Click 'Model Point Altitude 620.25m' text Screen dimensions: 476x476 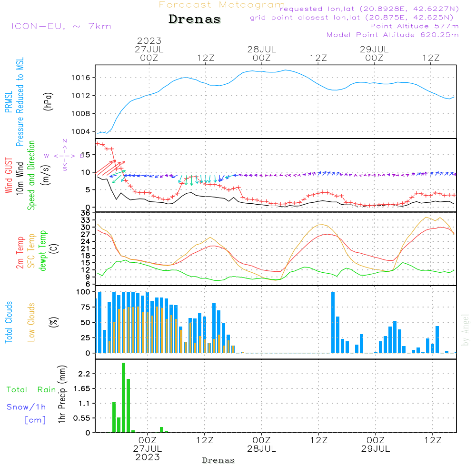click(x=393, y=35)
